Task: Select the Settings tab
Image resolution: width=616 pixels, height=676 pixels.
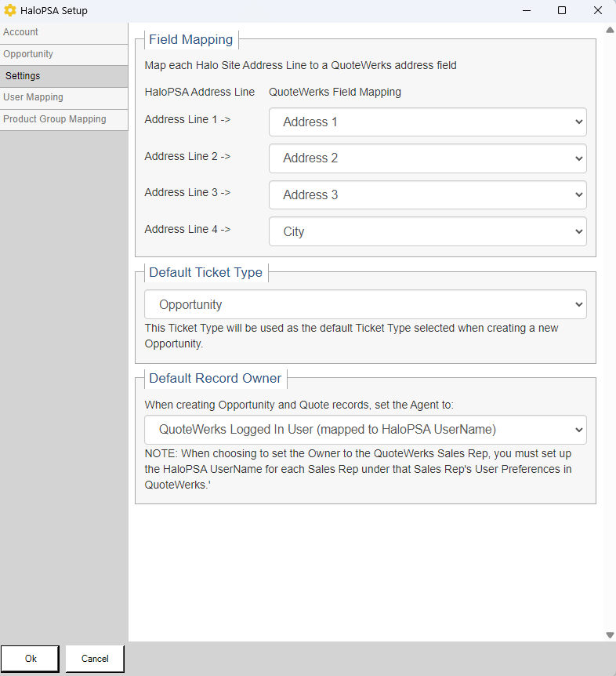Action: [63, 76]
